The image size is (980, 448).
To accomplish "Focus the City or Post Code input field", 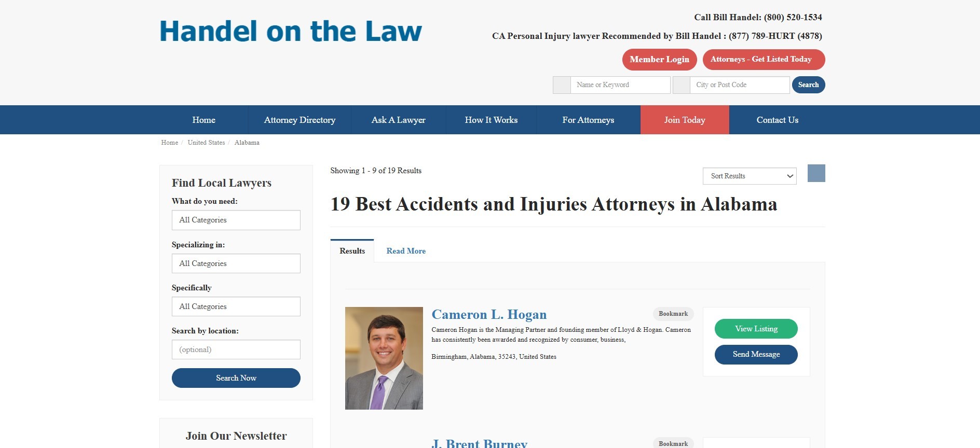I will tap(740, 85).
